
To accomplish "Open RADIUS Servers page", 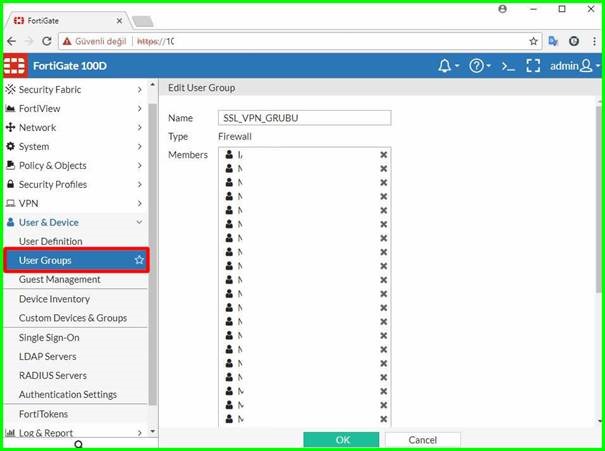I will pos(52,375).
